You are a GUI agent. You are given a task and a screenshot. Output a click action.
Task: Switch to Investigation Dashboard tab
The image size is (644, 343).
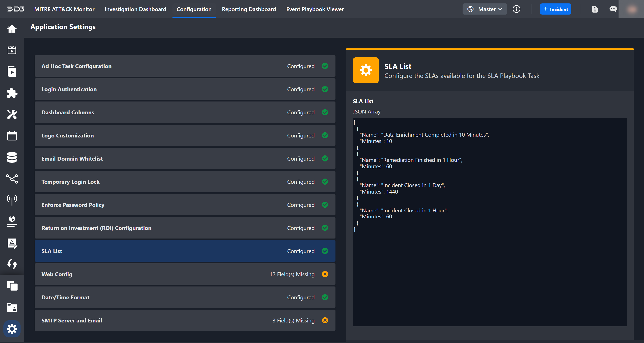point(135,9)
